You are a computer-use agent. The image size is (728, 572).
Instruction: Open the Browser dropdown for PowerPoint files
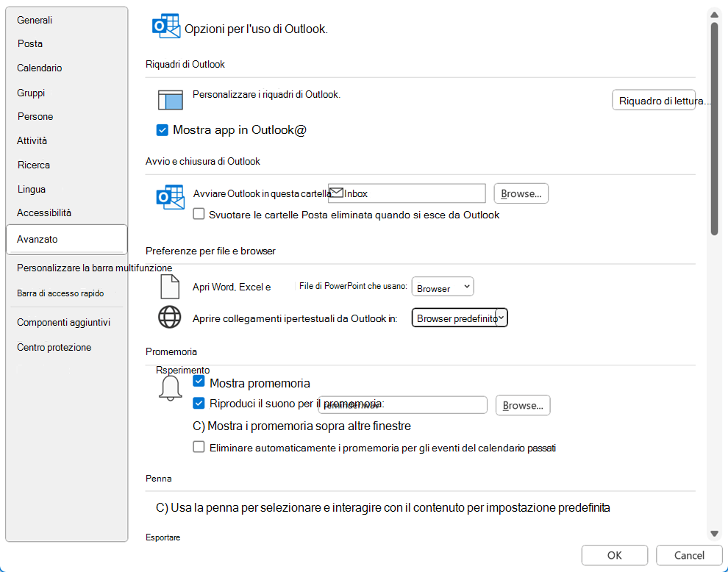click(443, 287)
